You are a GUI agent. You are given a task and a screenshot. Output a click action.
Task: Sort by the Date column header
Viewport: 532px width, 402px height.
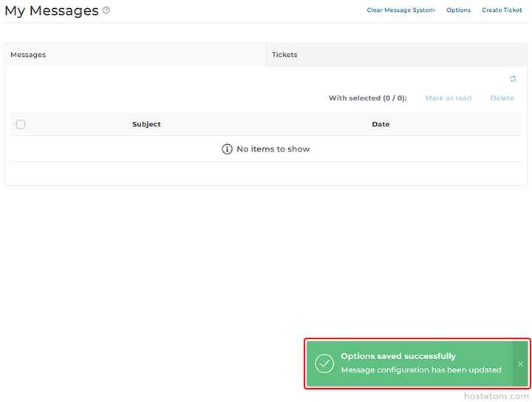coord(381,124)
